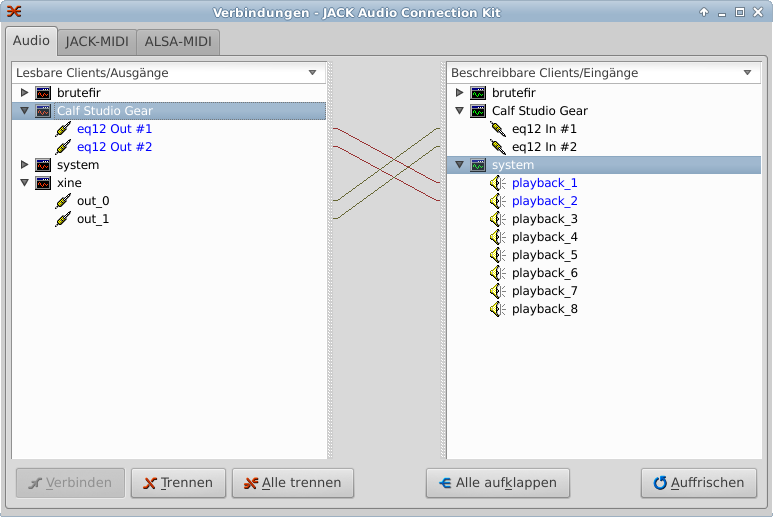Select the out_1 port label
The width and height of the screenshot is (773, 517).
tap(93, 219)
